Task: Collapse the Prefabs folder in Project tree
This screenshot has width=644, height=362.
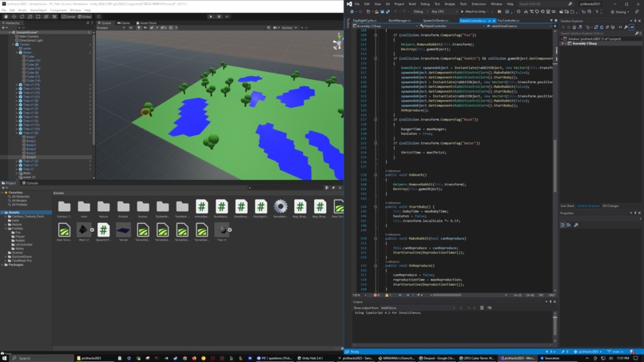Action: click(6, 229)
